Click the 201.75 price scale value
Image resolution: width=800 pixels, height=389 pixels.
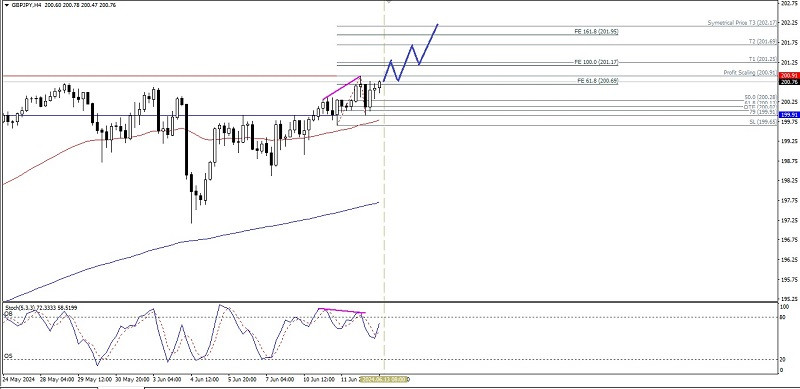[789, 42]
